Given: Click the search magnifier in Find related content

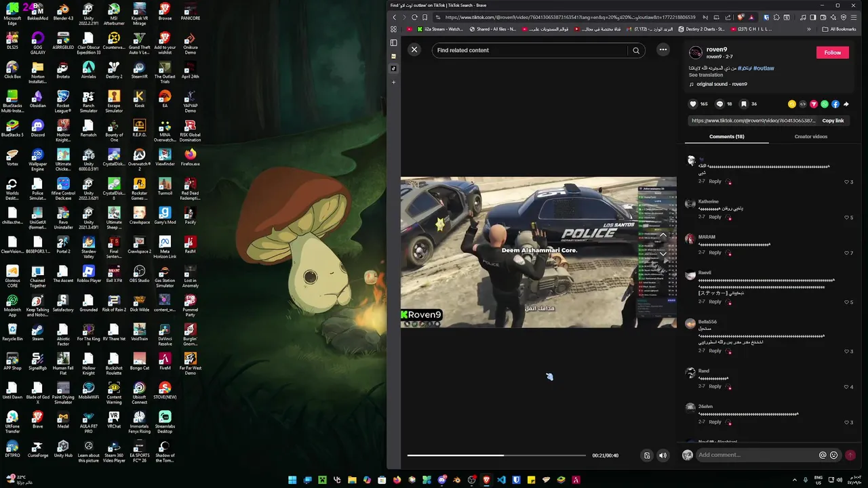Looking at the screenshot, I should coord(636,50).
